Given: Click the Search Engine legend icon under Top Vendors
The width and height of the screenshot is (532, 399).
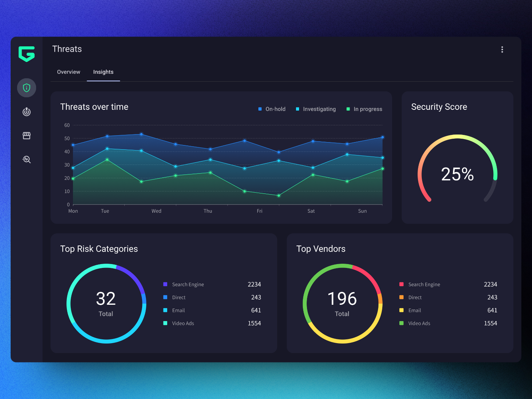Looking at the screenshot, I should [401, 284].
